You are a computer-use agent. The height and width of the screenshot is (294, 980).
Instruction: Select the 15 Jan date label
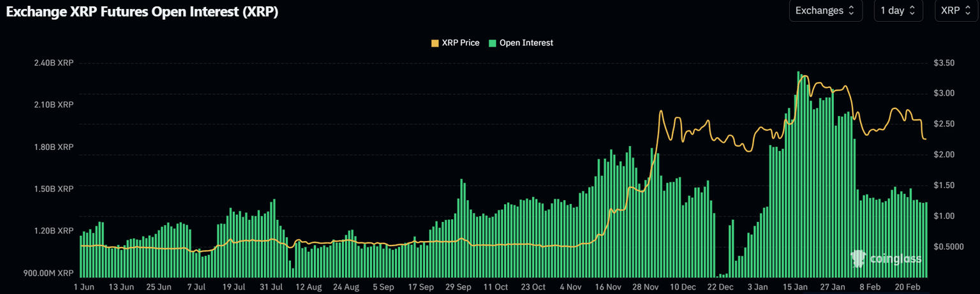coord(795,287)
